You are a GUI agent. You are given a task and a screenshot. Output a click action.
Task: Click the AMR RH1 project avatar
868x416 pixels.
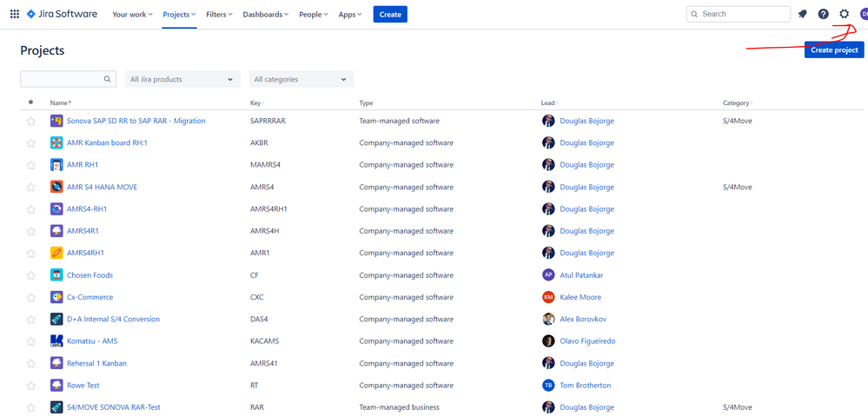coord(56,165)
